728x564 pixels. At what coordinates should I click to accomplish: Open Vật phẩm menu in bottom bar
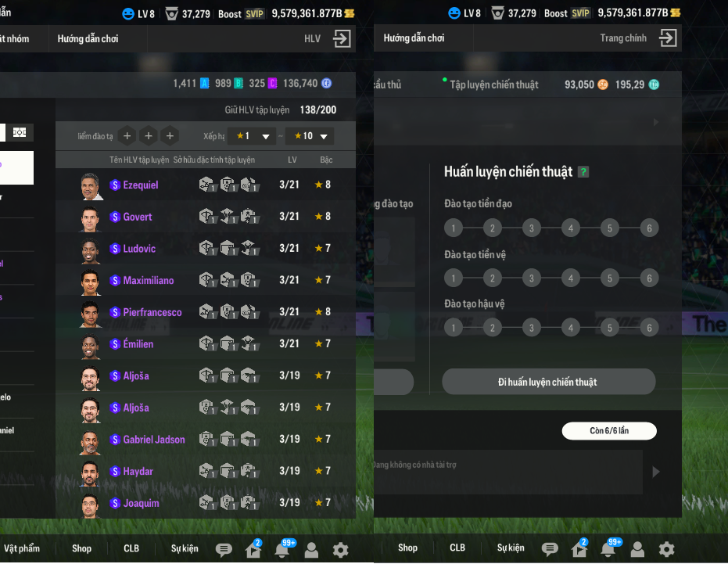pyautogui.click(x=22, y=548)
